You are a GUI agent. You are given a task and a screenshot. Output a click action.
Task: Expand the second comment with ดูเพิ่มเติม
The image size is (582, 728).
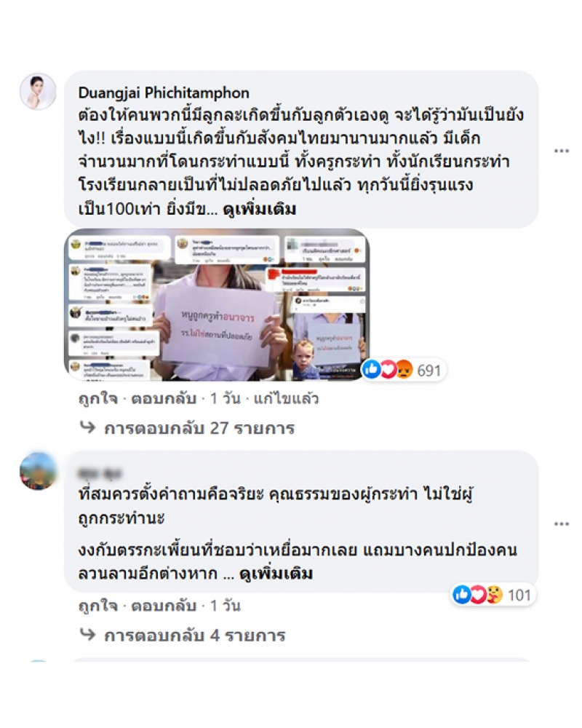(x=276, y=574)
